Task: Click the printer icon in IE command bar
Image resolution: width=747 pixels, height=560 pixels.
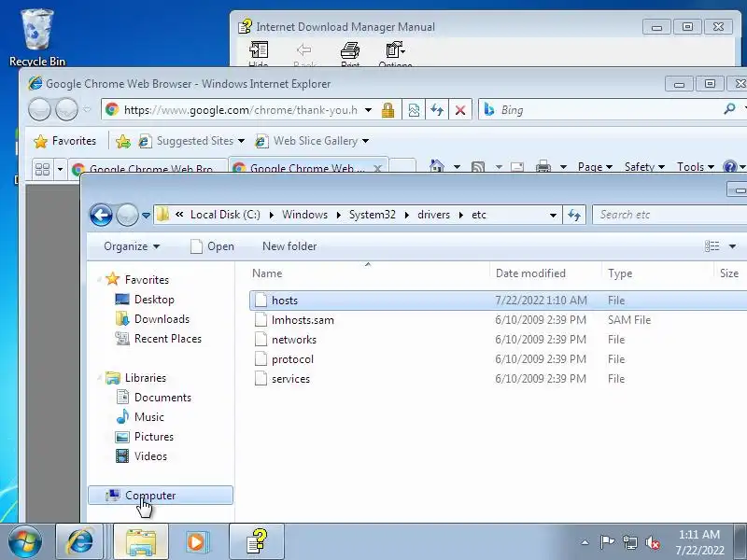Action: click(543, 167)
